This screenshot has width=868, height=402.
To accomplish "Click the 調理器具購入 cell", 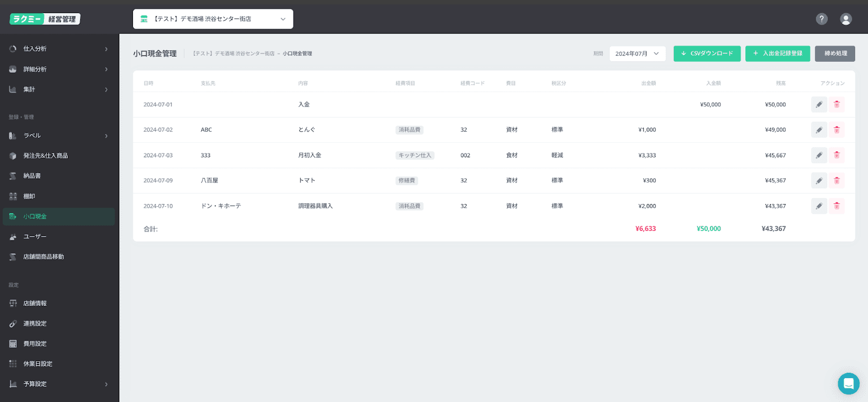I will tap(315, 206).
